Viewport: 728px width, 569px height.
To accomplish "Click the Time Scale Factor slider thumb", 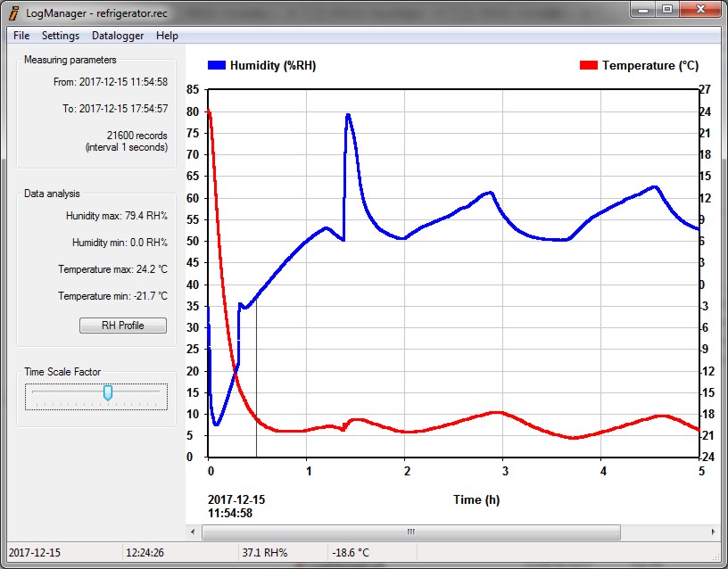I will tap(108, 392).
